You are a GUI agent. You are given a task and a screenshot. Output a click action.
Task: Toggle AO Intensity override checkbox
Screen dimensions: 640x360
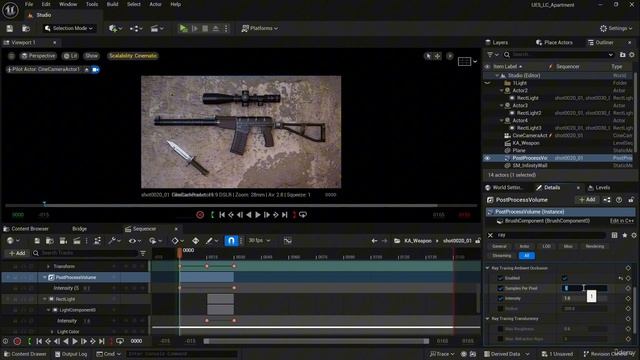point(500,298)
